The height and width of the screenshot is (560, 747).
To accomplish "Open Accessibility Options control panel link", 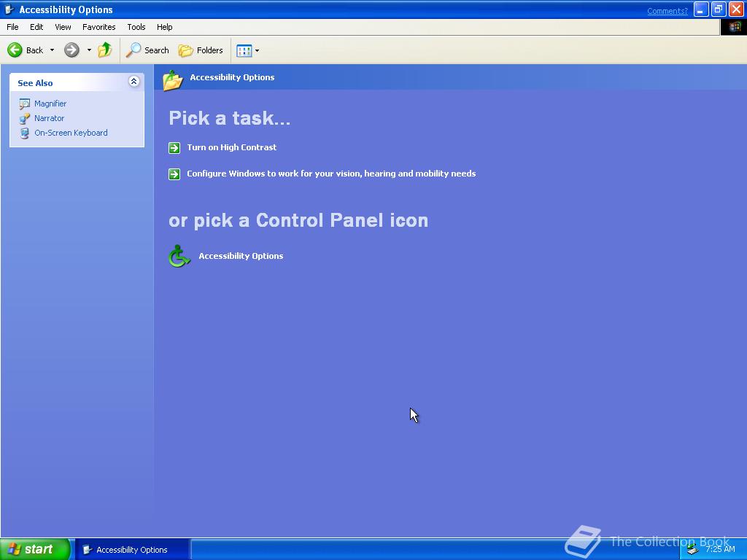I will pos(241,256).
